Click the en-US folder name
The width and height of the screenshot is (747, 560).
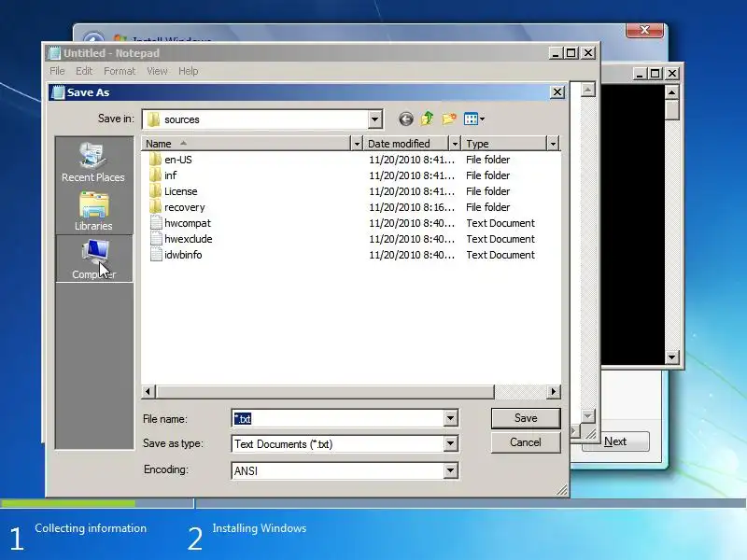pos(178,160)
